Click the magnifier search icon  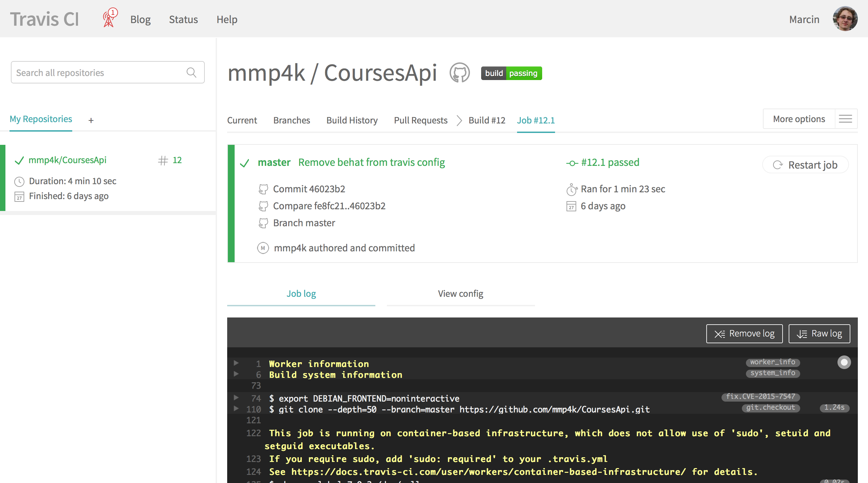click(x=192, y=73)
